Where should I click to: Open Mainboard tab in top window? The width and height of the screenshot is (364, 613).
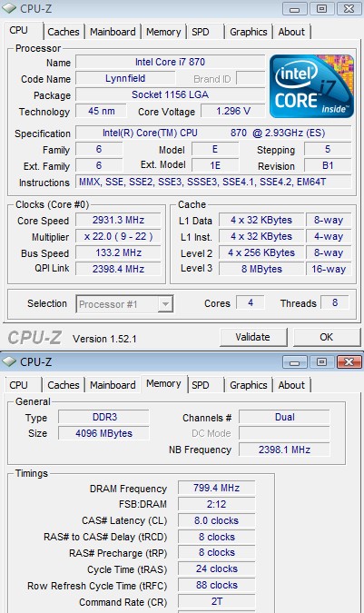[x=113, y=32]
